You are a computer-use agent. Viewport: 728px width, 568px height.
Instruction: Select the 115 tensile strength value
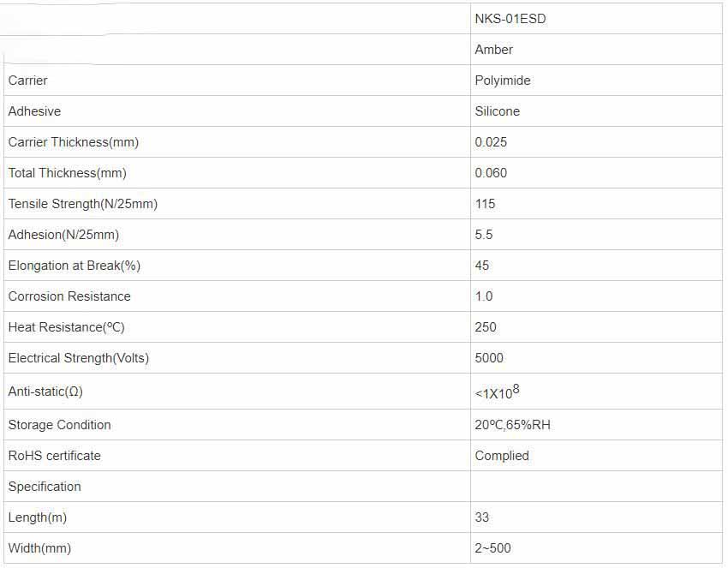coord(485,204)
